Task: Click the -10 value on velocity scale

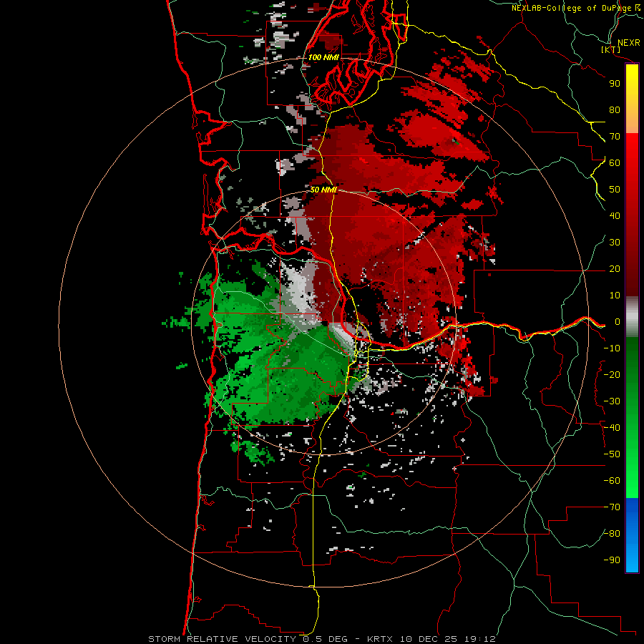Action: [612, 348]
